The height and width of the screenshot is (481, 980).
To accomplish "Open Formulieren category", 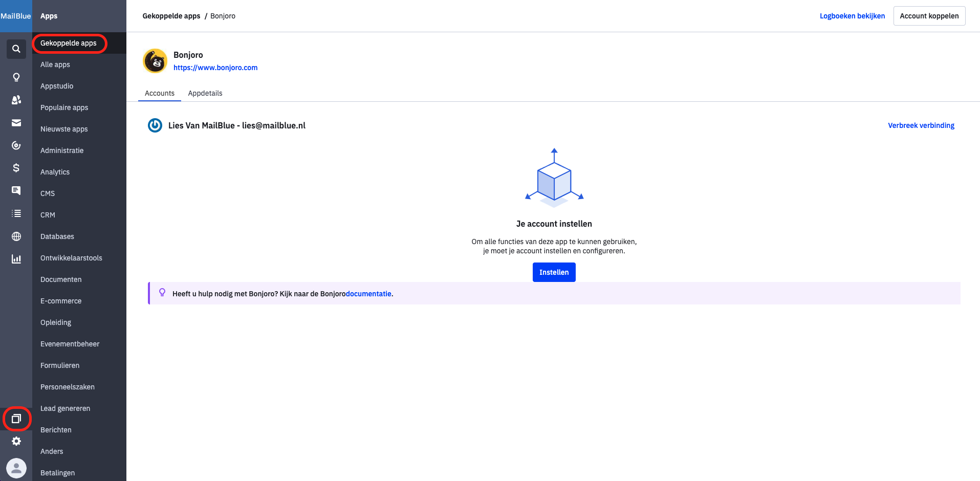I will pos(79,365).
